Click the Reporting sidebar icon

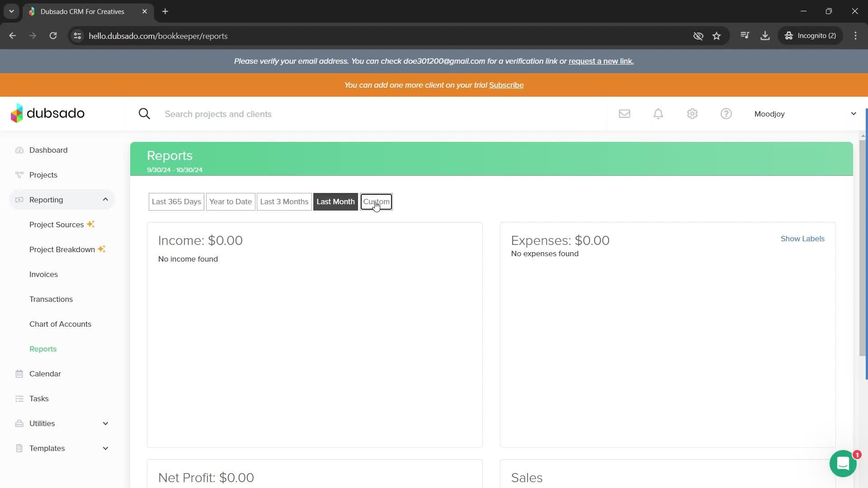[x=19, y=200]
